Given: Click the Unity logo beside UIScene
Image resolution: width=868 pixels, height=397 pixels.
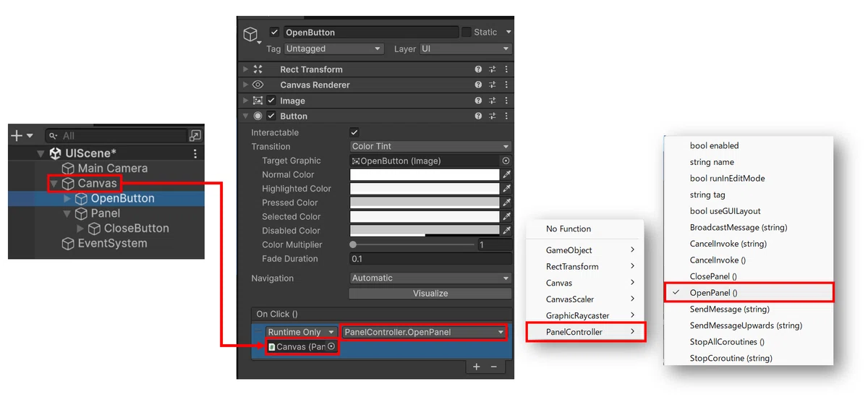Looking at the screenshot, I should point(55,153).
